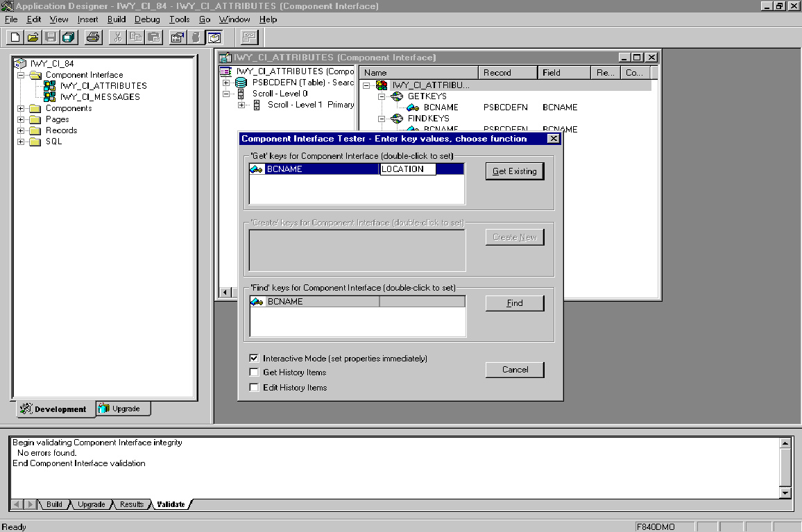Open the Tools menu

(180, 19)
